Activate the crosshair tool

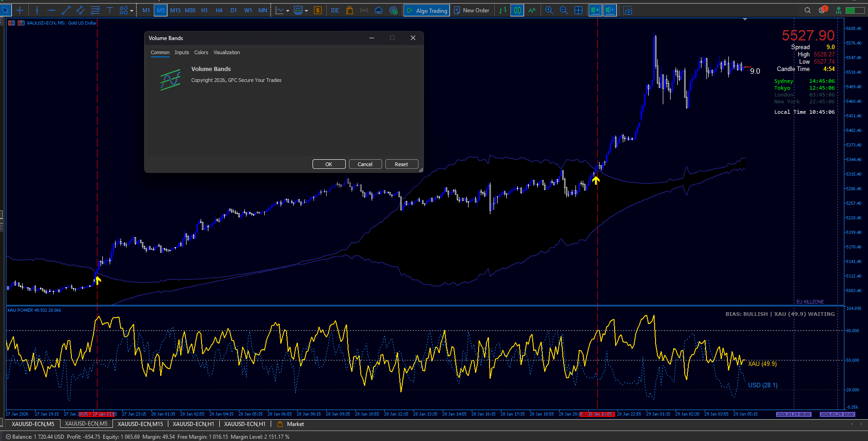(20, 10)
